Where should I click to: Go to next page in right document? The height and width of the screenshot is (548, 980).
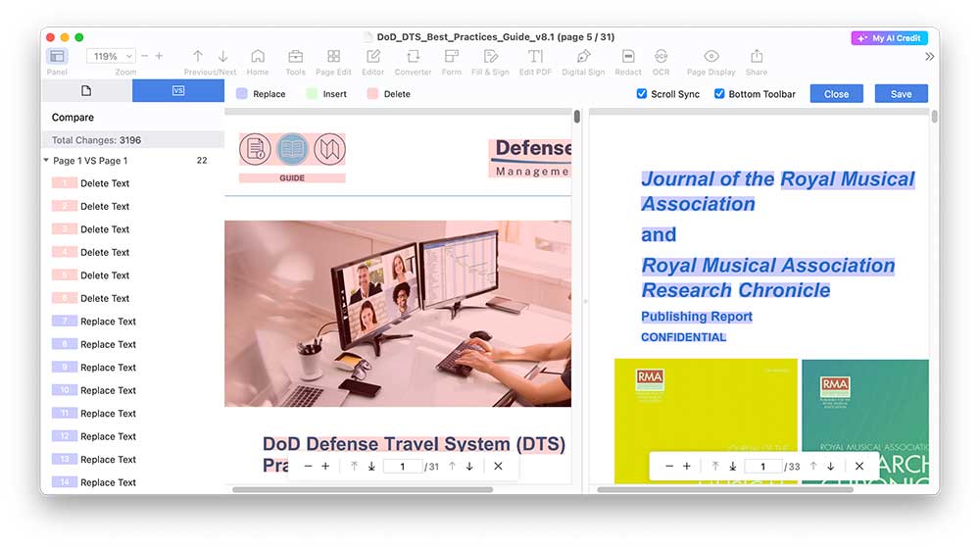(x=831, y=467)
